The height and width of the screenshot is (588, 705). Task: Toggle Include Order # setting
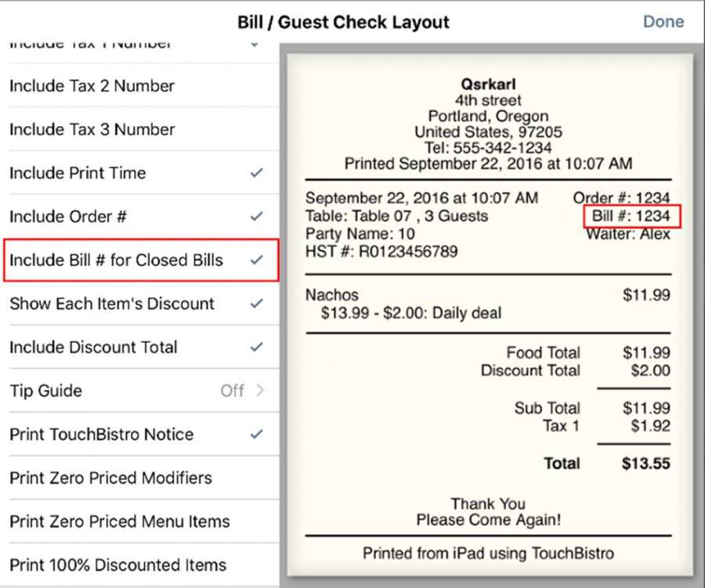point(256,217)
